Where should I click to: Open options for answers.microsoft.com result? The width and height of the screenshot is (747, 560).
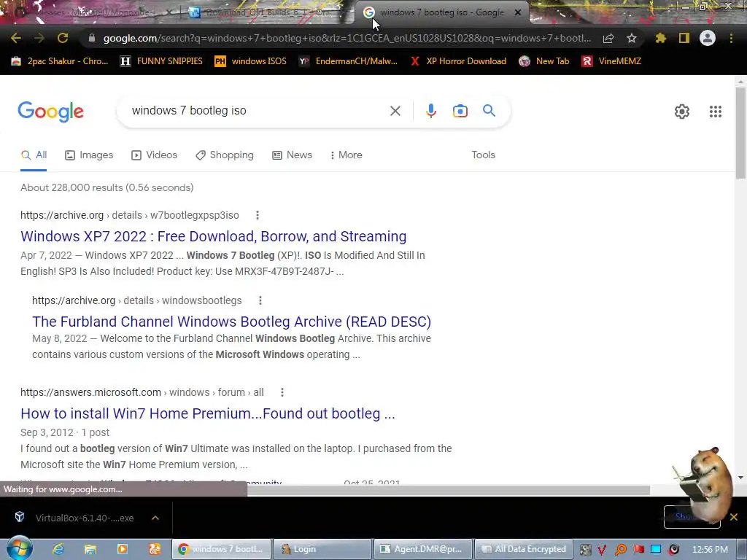[x=282, y=392]
